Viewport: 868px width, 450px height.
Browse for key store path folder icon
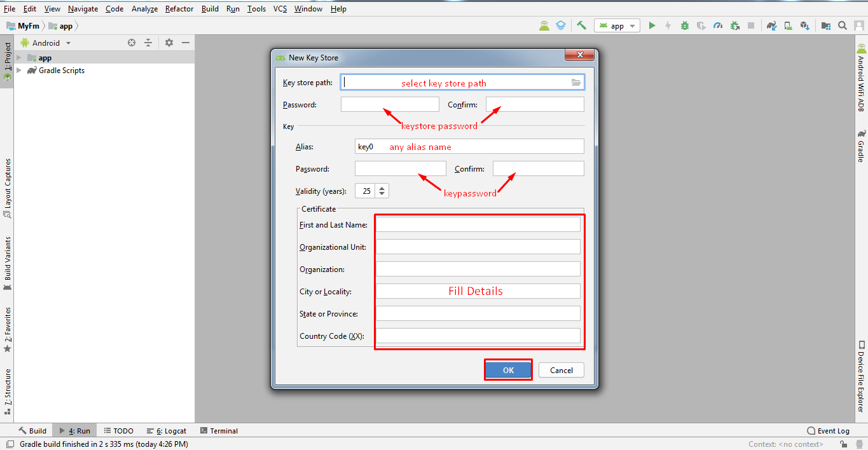point(576,83)
